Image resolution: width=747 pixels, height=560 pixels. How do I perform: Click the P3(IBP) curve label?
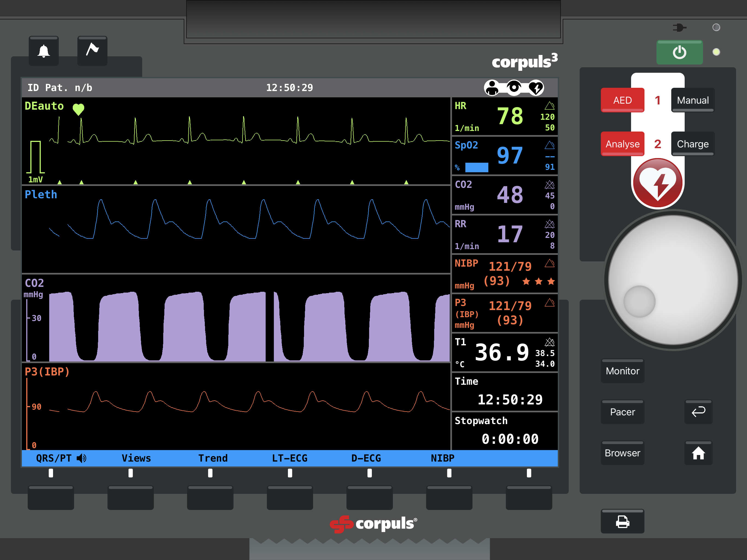click(47, 372)
